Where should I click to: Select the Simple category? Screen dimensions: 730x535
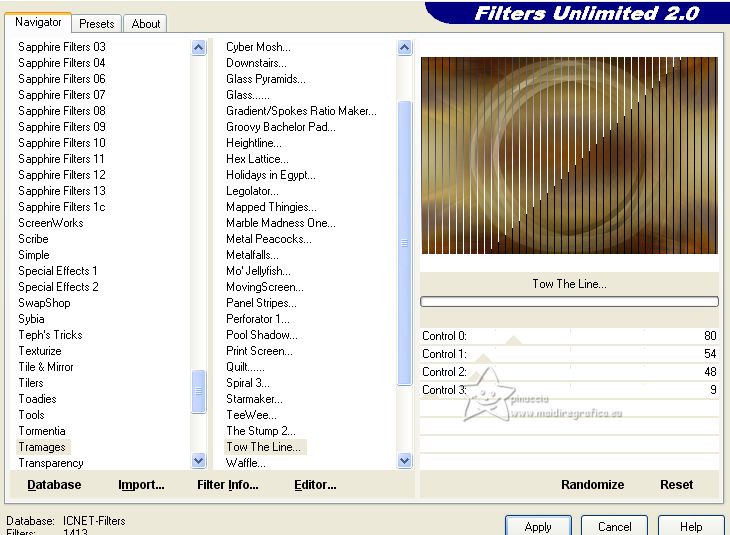click(34, 255)
